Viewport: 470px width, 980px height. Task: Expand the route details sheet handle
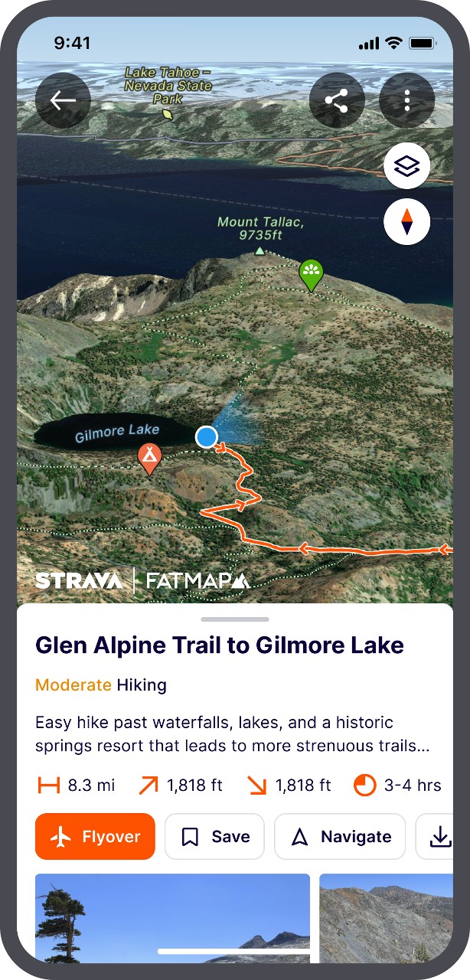[x=235, y=618]
